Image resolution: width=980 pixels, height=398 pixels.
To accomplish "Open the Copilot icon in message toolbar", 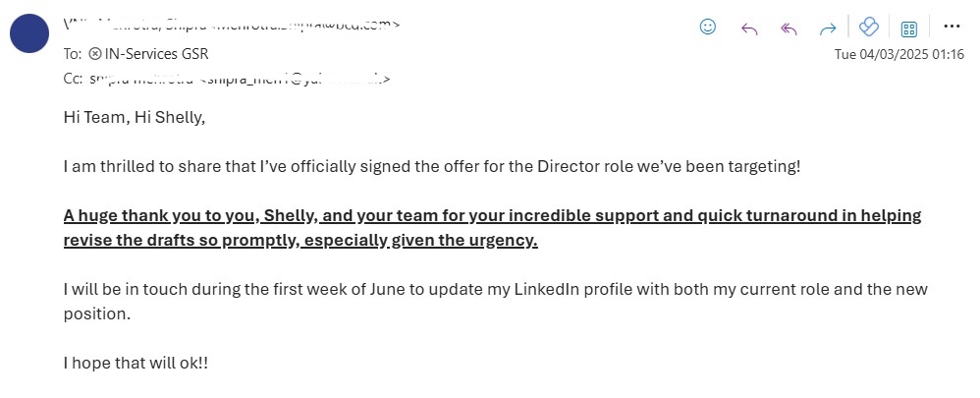I will (868, 28).
